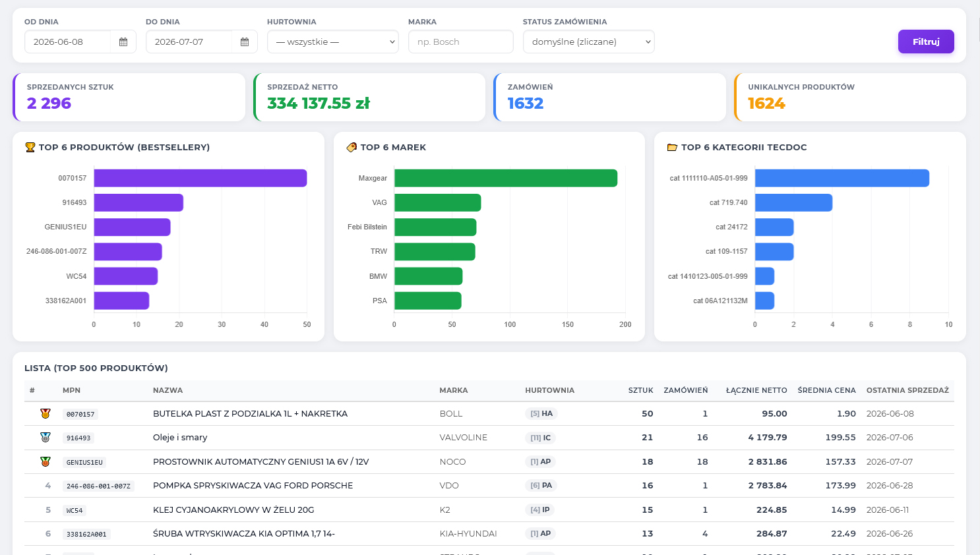Click the blue cat 1111110-A05-01-999 bar

(842, 178)
